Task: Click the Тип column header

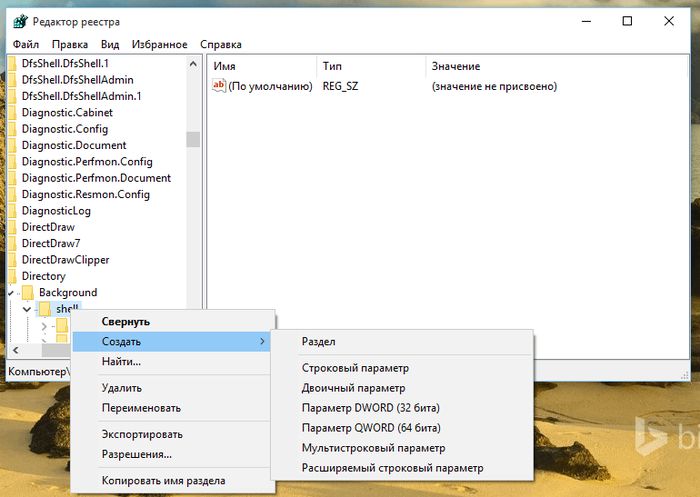Action: point(332,66)
